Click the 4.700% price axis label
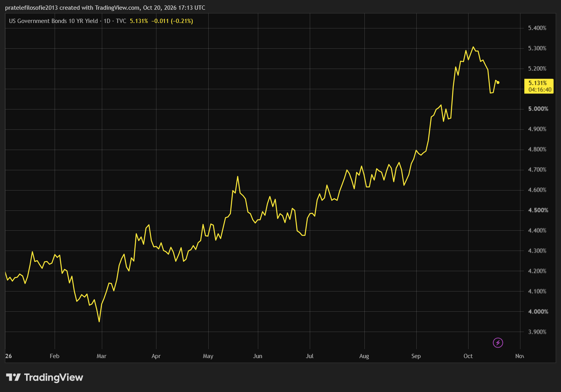Screen dimensions: 561x392 537,170
